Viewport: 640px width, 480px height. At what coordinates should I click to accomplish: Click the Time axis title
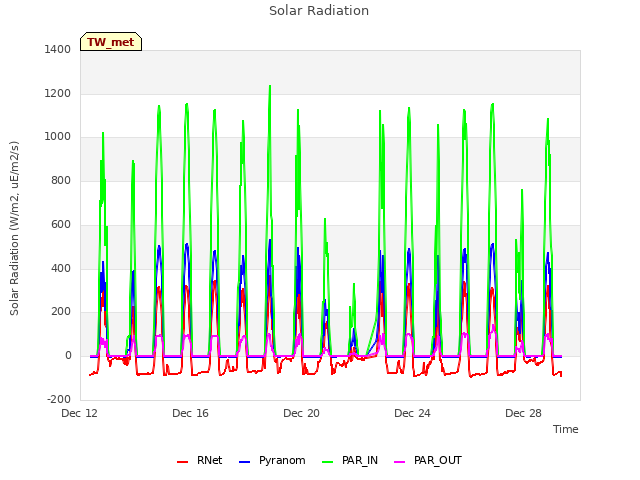pos(566,429)
